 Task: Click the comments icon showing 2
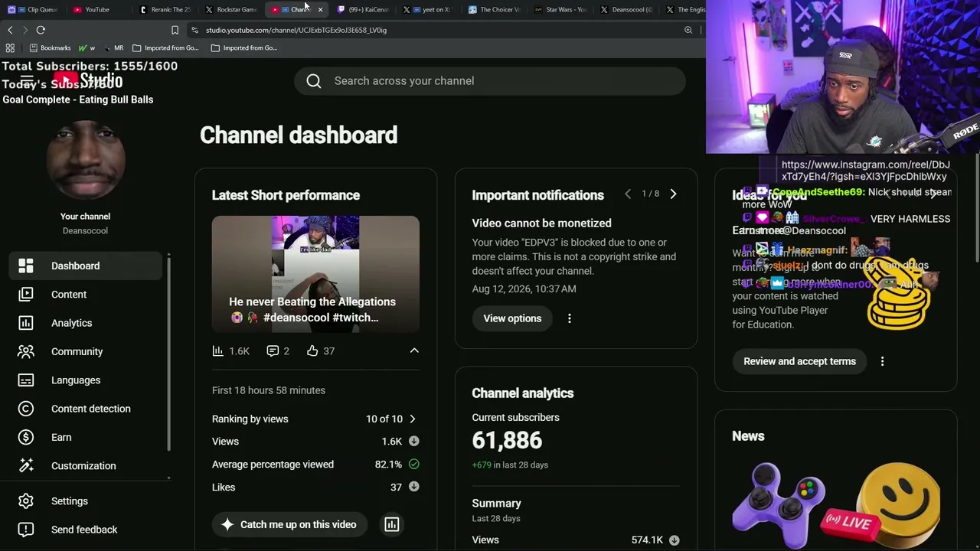[273, 350]
